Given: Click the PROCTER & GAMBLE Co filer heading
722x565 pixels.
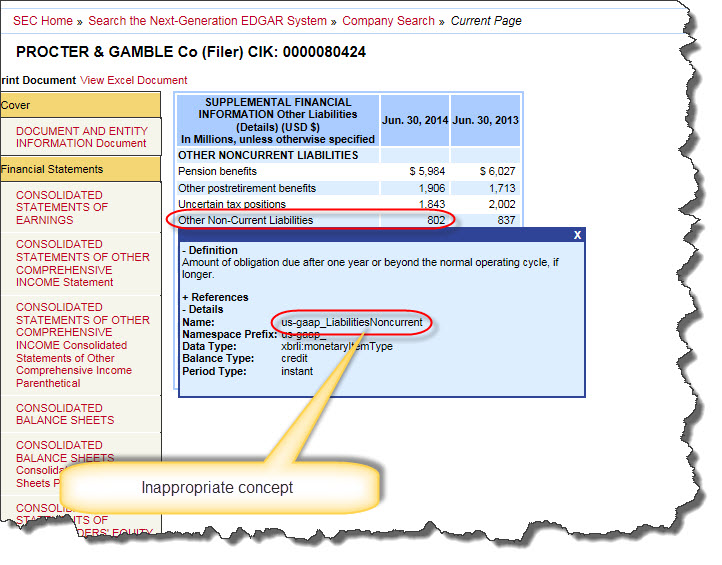Looking at the screenshot, I should point(191,52).
